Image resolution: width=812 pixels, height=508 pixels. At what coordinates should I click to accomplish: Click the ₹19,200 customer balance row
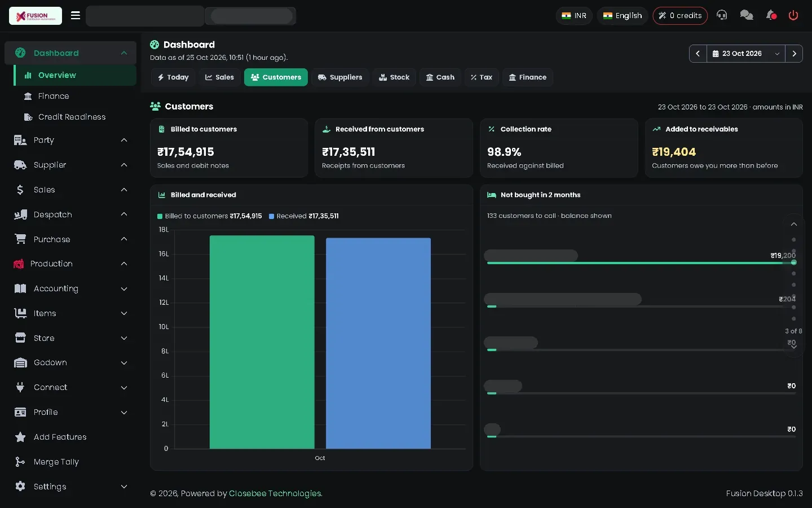pyautogui.click(x=641, y=256)
